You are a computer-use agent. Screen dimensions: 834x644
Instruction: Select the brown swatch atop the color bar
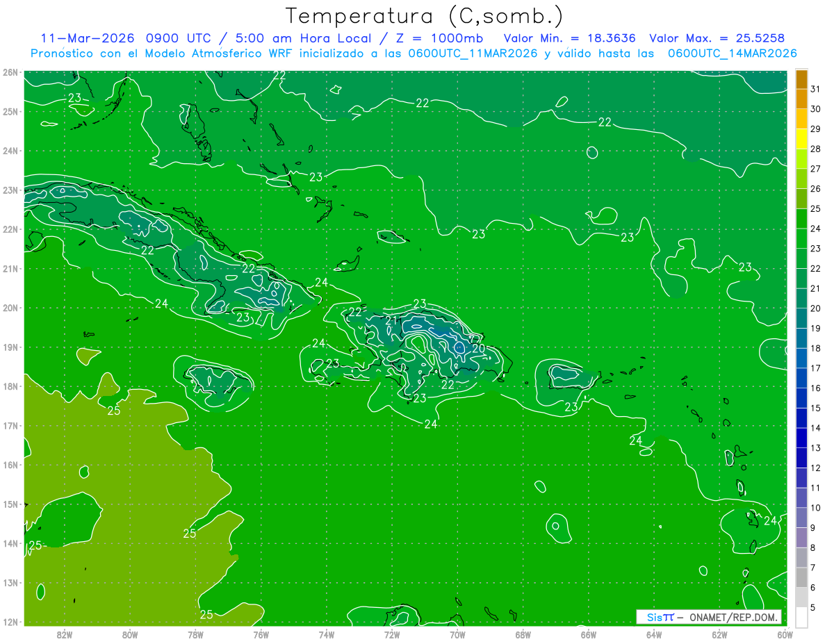point(801,79)
